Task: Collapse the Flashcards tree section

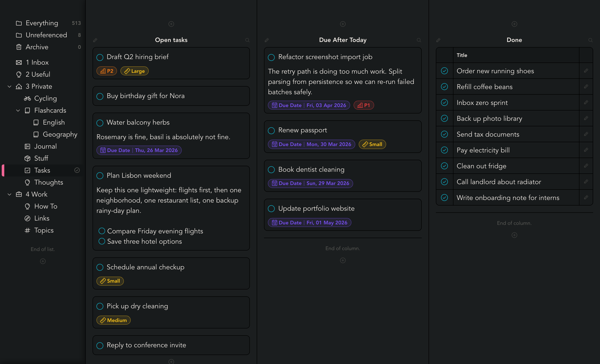Action: 18,110
